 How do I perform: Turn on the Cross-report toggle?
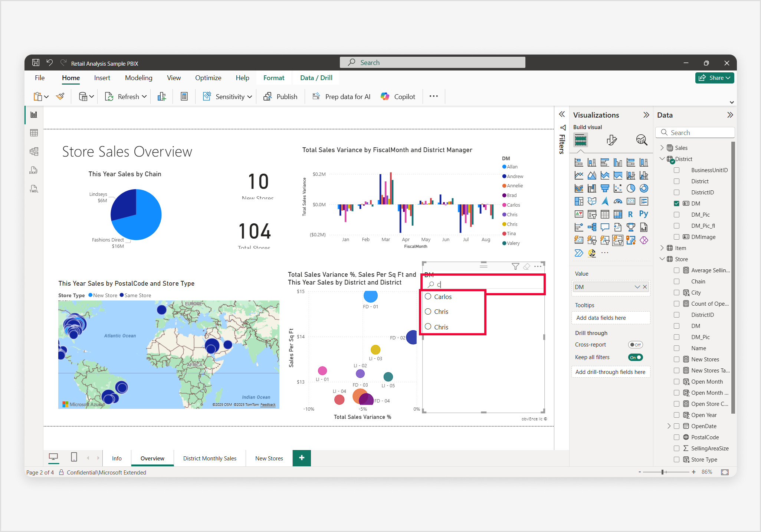coord(635,345)
